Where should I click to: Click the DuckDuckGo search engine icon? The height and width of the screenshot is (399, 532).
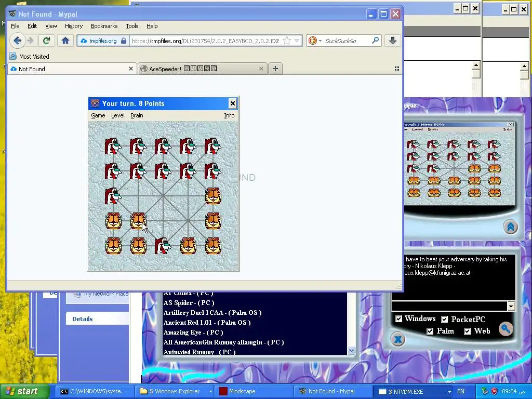click(x=312, y=41)
